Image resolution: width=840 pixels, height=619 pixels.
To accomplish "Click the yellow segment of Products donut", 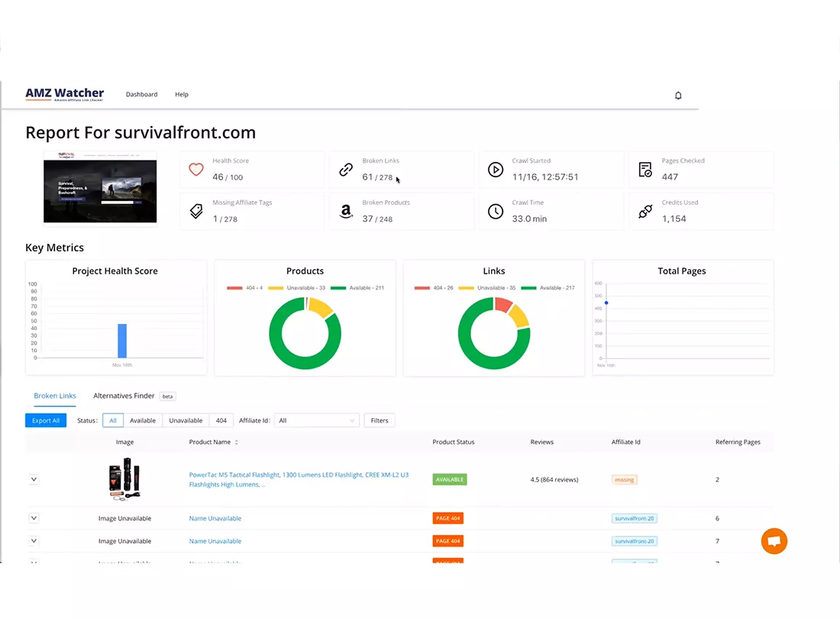I will (x=321, y=307).
